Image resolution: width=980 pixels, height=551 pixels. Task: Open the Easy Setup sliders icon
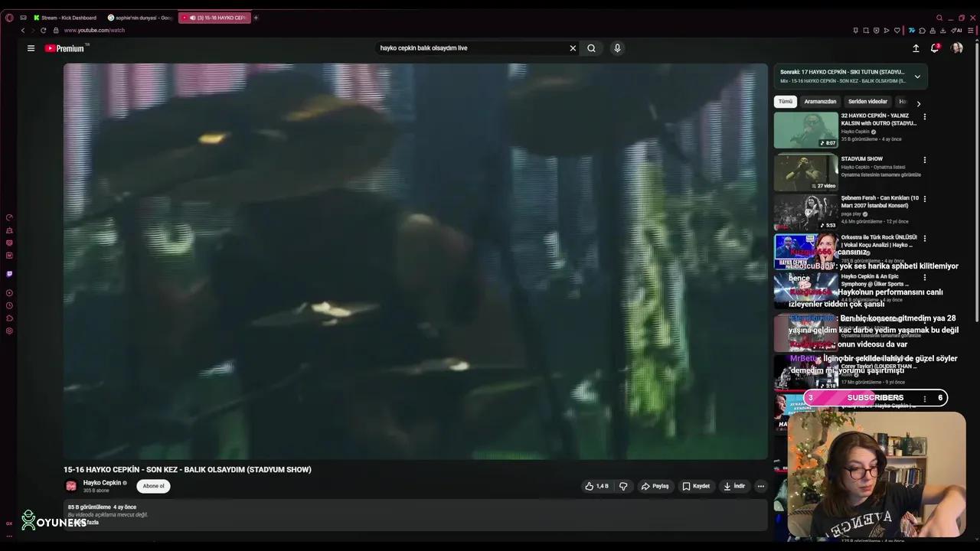coord(971,31)
